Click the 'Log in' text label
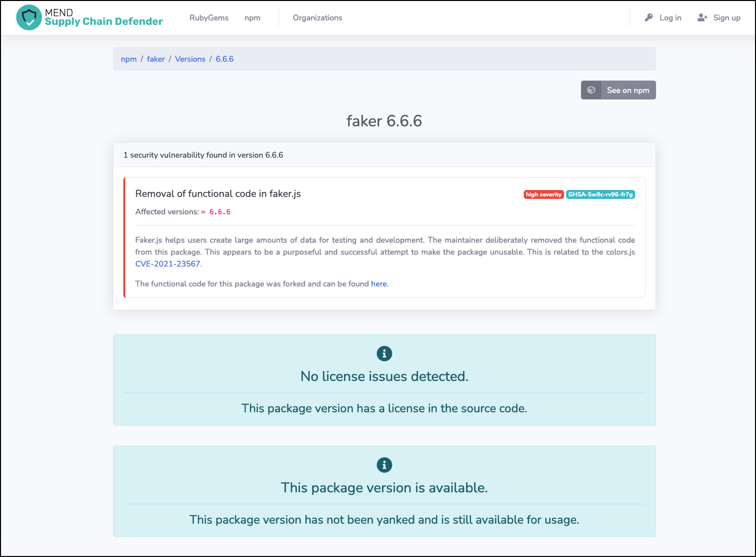Screen dimensions: 756x557 pyautogui.click(x=670, y=17)
